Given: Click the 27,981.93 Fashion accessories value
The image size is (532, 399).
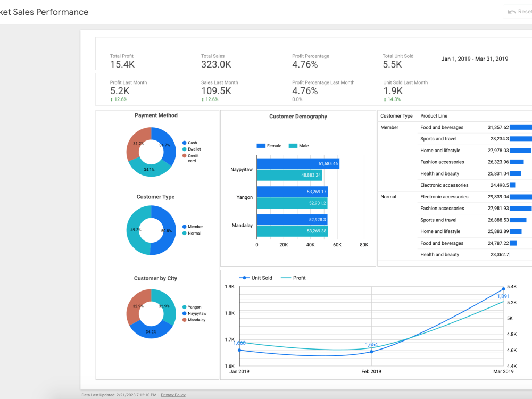Looking at the screenshot, I should point(498,209).
